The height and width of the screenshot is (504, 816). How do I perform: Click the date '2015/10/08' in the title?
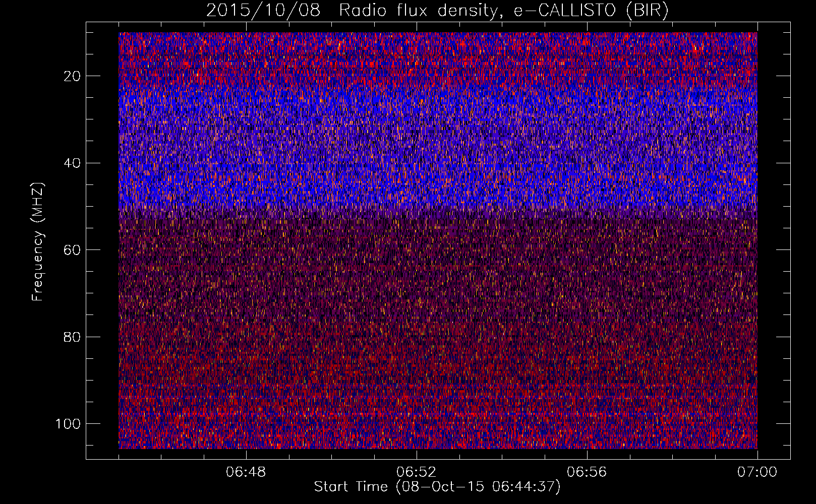tap(263, 11)
